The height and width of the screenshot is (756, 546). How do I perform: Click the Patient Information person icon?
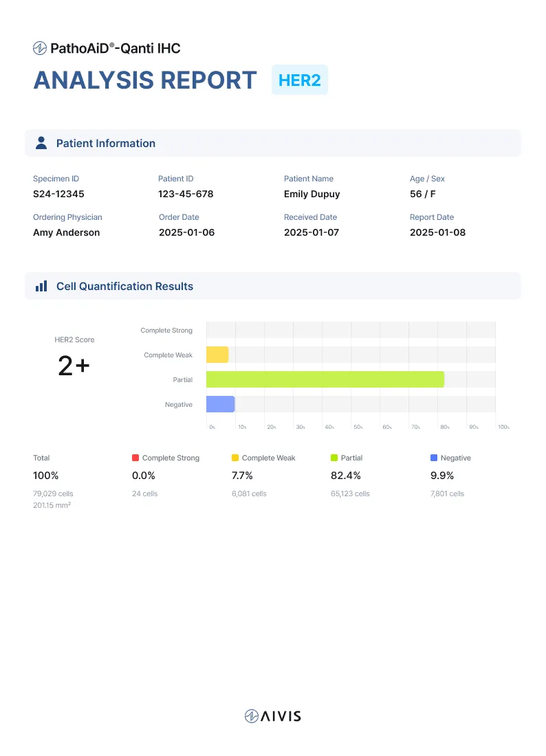point(41,143)
